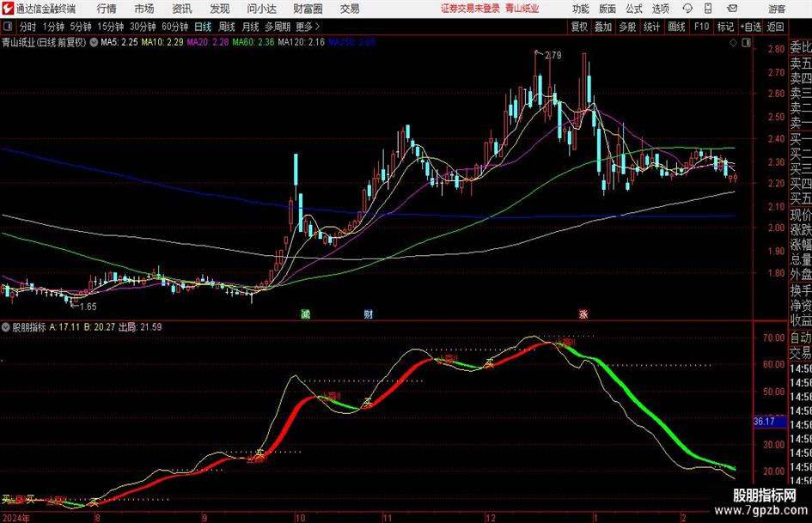Click the MA10: 2.29 legend value
The image size is (812, 523).
click(x=162, y=42)
